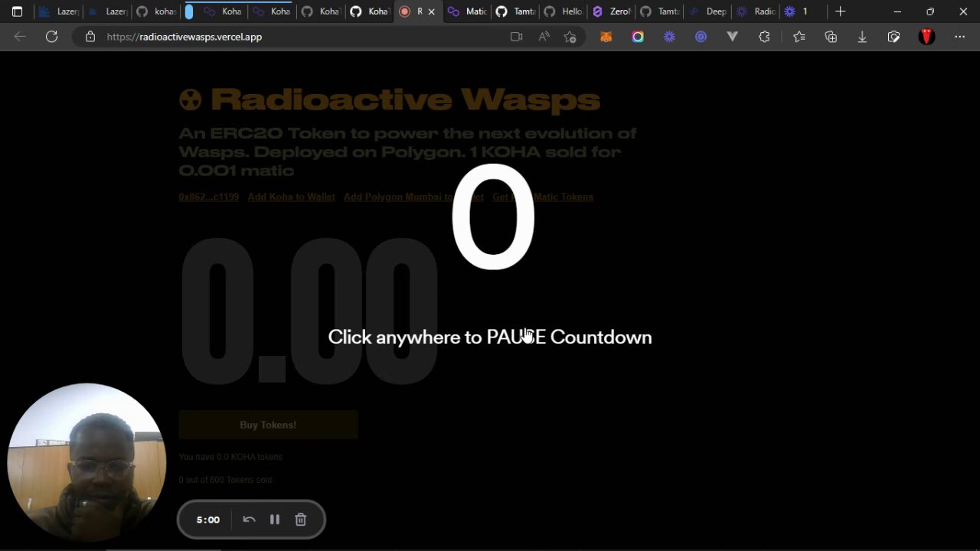Switch to the ZeroN tab
Screen dimensions: 980x551
(611, 11)
